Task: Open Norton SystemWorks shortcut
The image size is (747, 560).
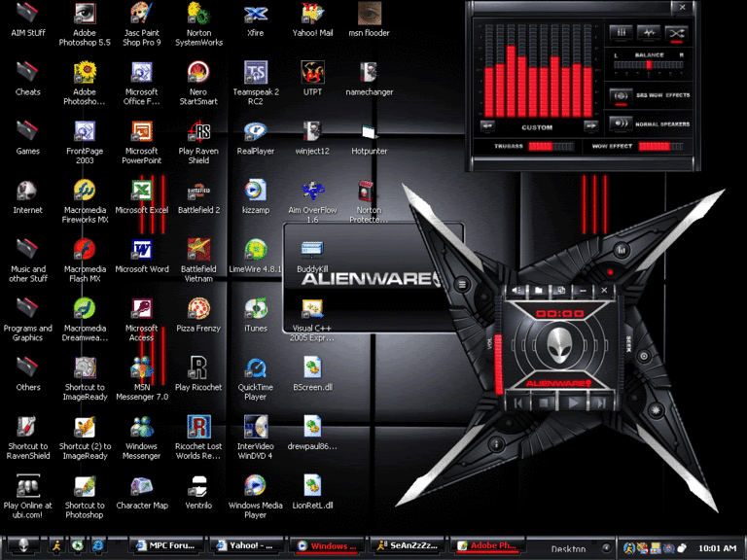Action: (198, 23)
